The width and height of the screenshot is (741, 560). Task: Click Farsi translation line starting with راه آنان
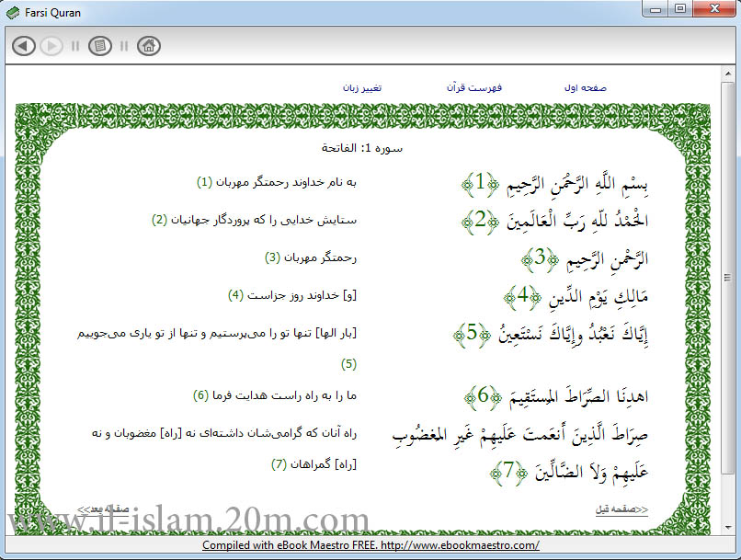(x=224, y=433)
